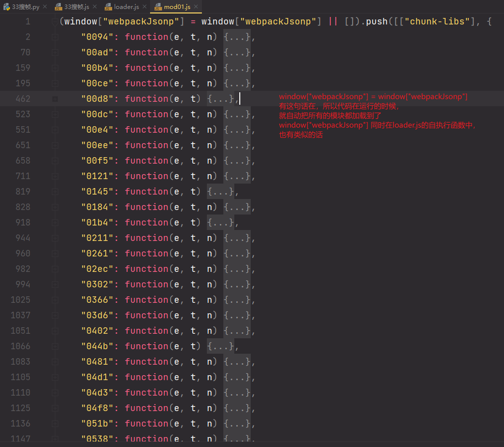504x447 pixels.
Task: Click the JS file icon on mod01.js tab
Action: click(158, 7)
